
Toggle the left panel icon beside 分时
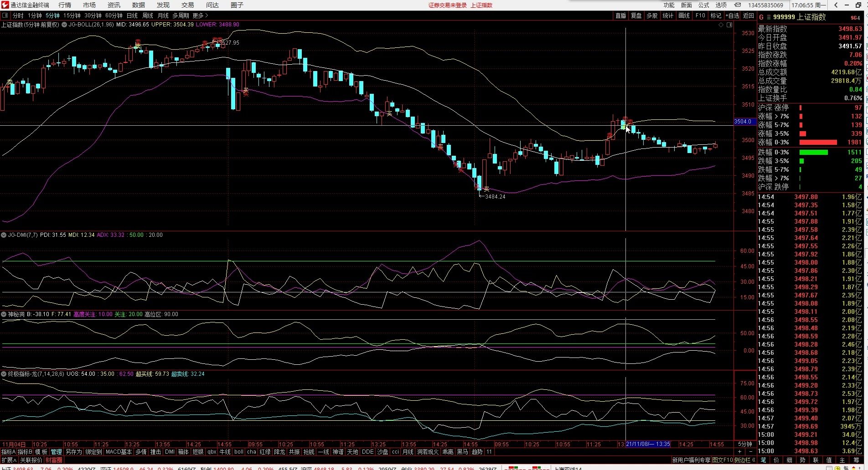click(x=5, y=15)
